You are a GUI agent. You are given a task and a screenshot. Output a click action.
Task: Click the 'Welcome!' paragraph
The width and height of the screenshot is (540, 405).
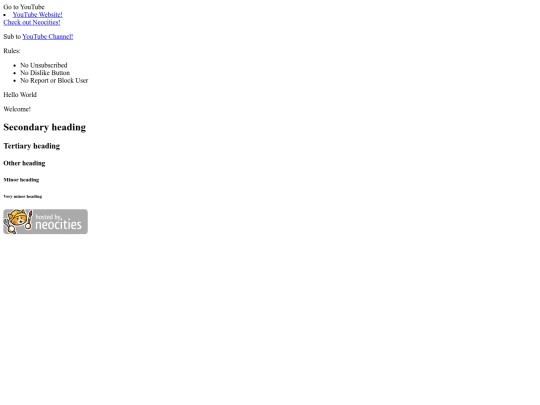point(17,109)
